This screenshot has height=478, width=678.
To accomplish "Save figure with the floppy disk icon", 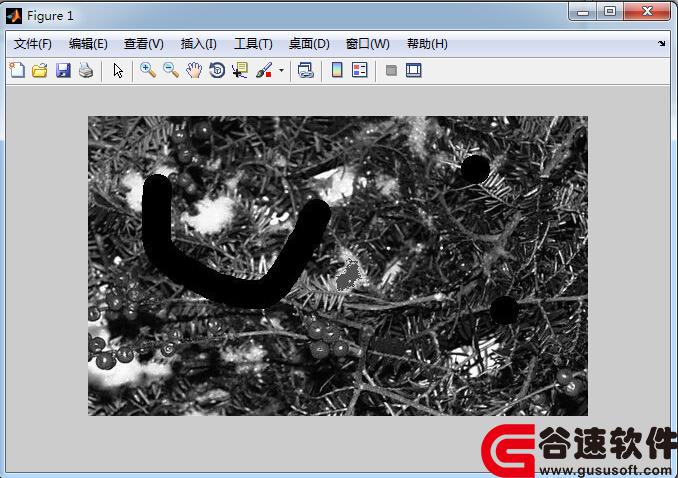I will [63, 70].
